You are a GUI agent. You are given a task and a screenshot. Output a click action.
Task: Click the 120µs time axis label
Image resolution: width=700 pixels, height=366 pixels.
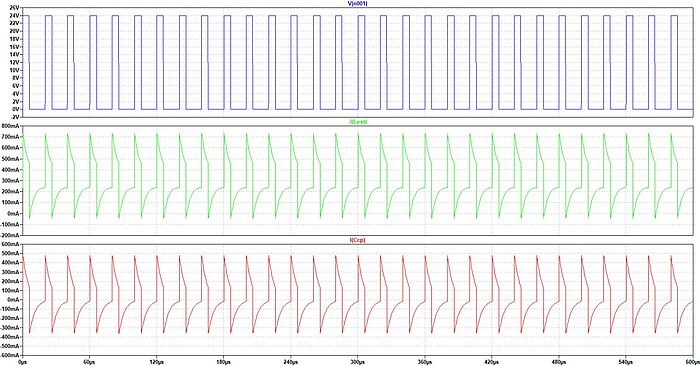[x=156, y=362]
